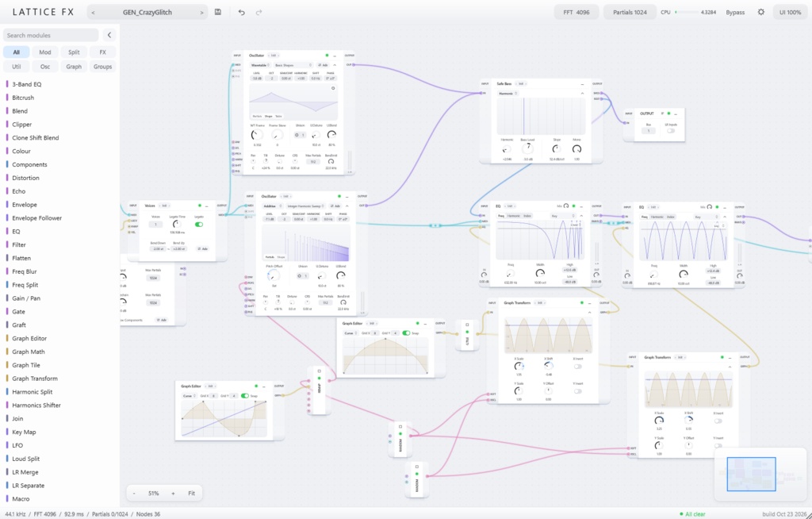
Task: Zoom out canvas with minus button
Action: pos(134,493)
